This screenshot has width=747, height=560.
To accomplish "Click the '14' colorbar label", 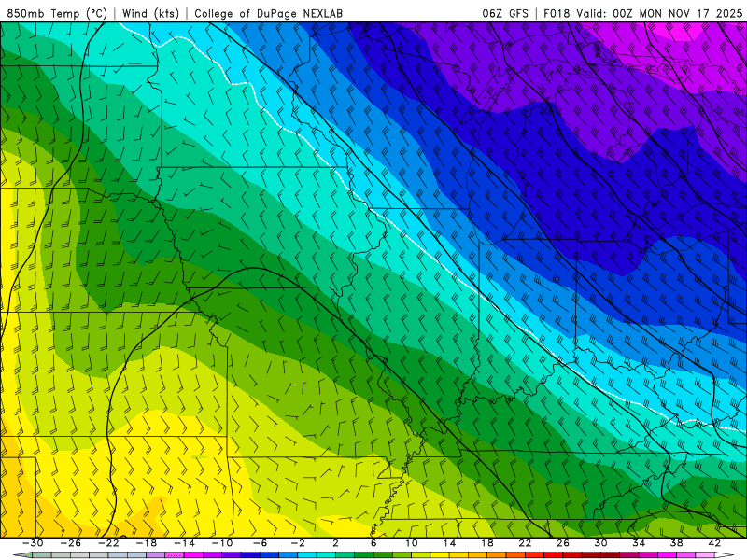I will (449, 543).
